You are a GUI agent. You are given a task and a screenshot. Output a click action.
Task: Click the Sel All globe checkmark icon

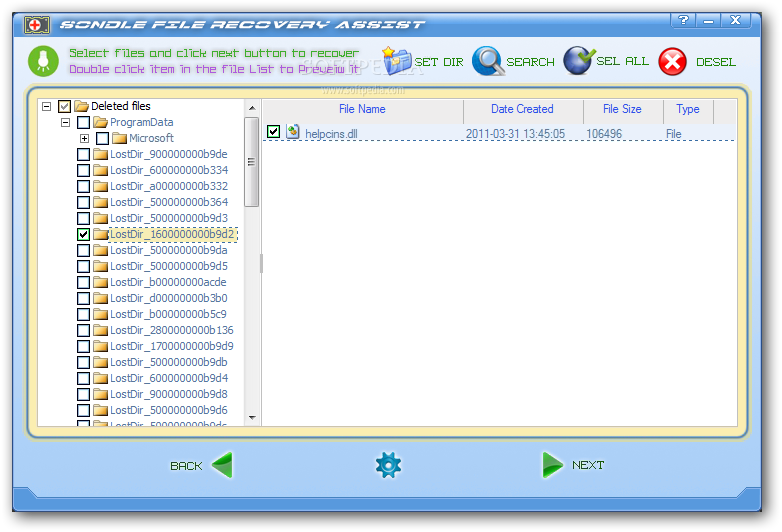(x=579, y=60)
